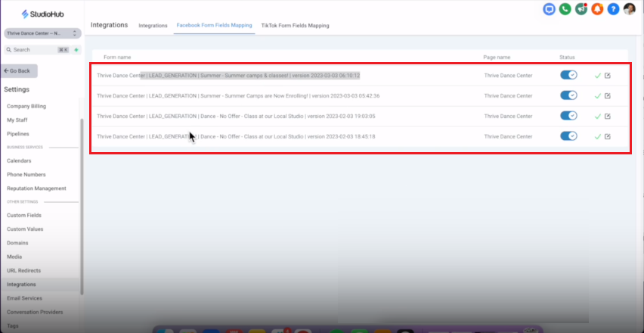Disable the form version 2023-02-03 18:45:18

pos(569,136)
